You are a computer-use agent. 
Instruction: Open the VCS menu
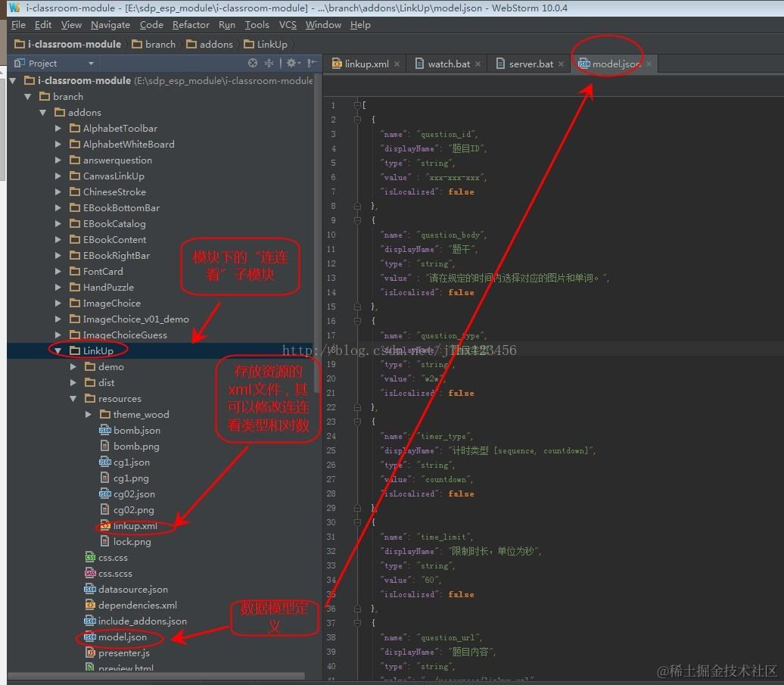(288, 24)
